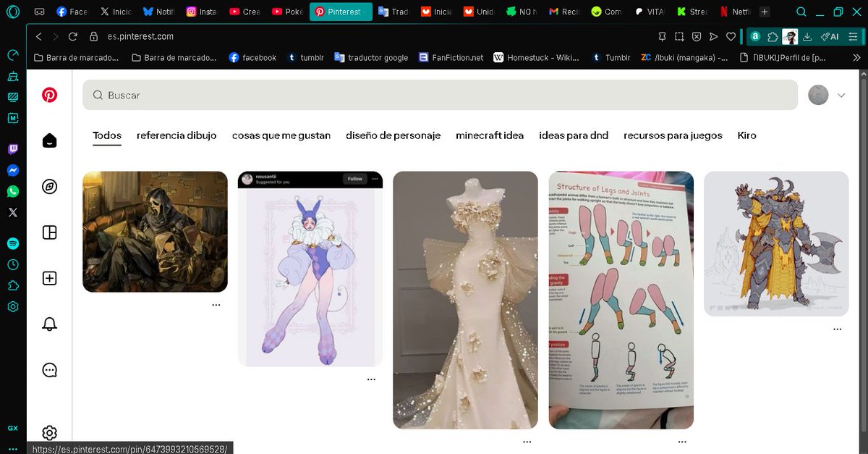Screen dimensions: 868x454
Task: Switch to minecraft idea tab
Action: tap(490, 135)
